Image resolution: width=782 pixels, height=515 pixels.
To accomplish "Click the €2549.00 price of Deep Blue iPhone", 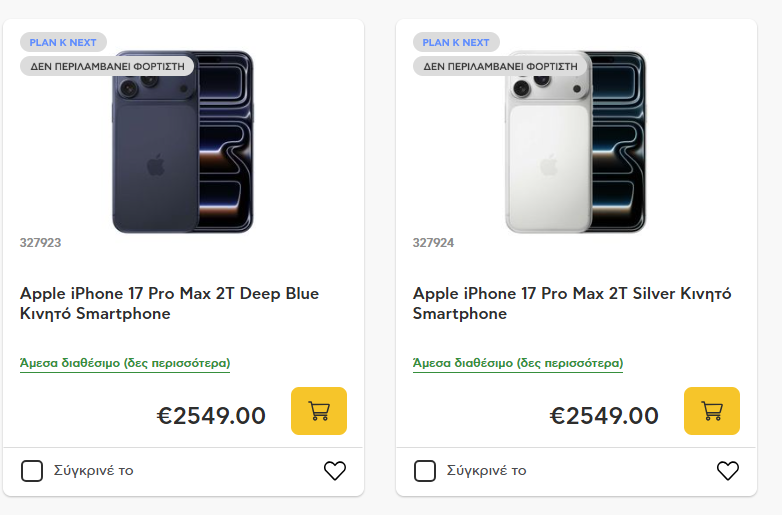I will 211,416.
